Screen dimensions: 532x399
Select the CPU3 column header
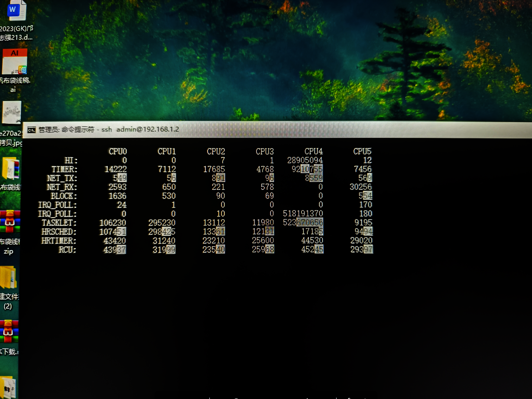(x=265, y=151)
